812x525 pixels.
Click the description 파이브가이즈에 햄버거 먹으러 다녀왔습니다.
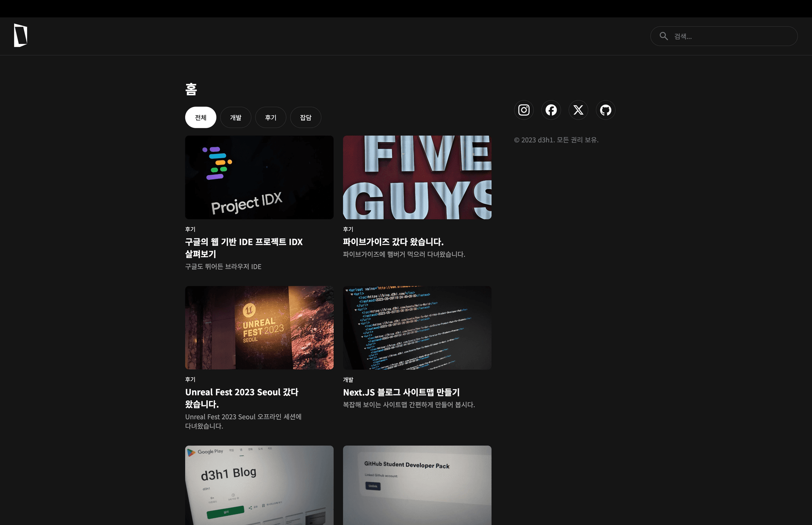(404, 254)
